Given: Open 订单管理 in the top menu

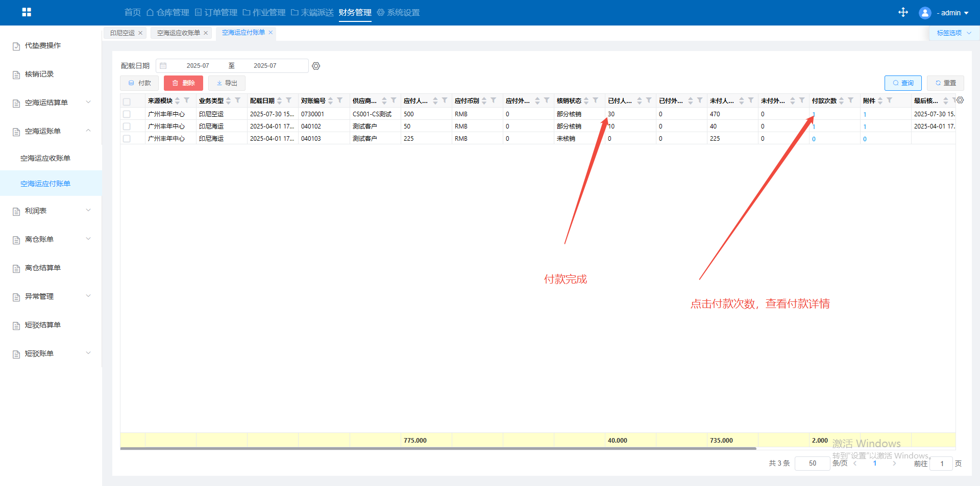Looking at the screenshot, I should 216,12.
